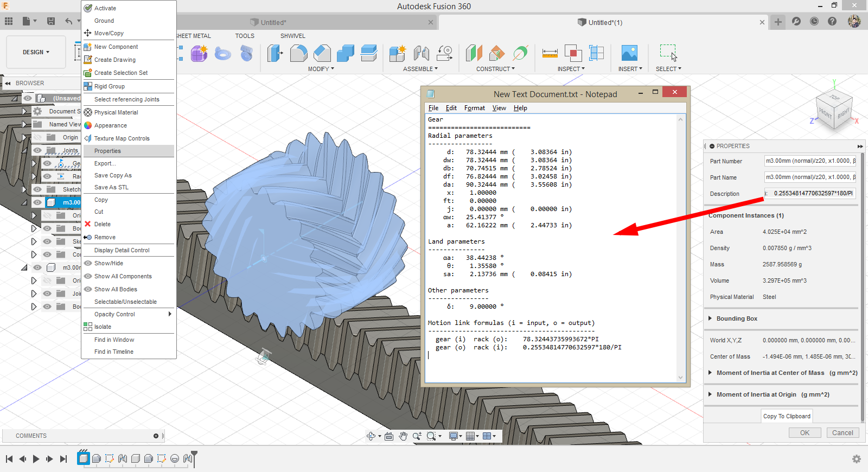Choose Physical Material from context menu
The height and width of the screenshot is (472, 868).
point(129,112)
